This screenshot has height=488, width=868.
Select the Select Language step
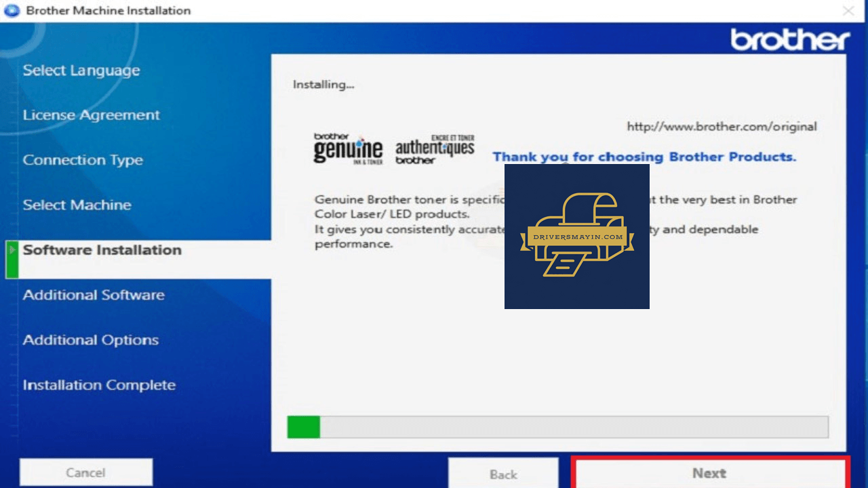click(81, 70)
